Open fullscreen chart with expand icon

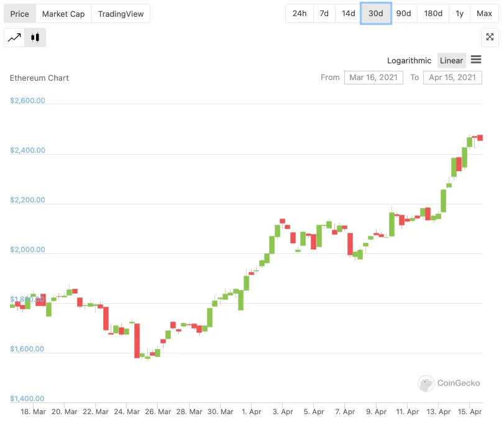coord(490,37)
